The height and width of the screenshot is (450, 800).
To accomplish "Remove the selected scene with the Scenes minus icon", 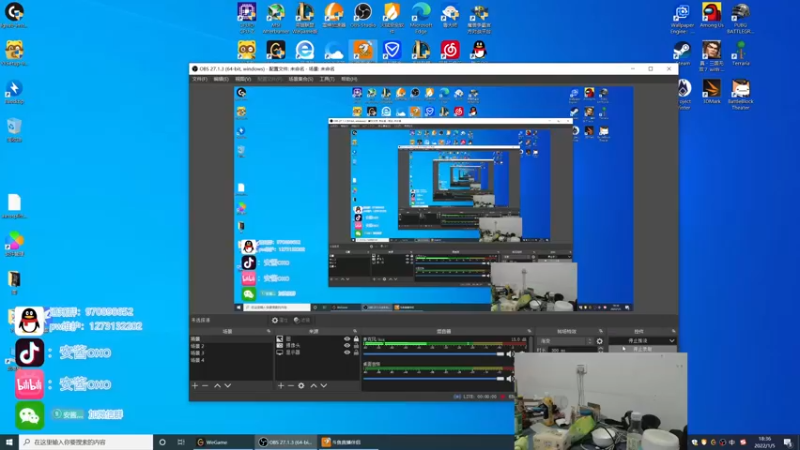I will [205, 386].
